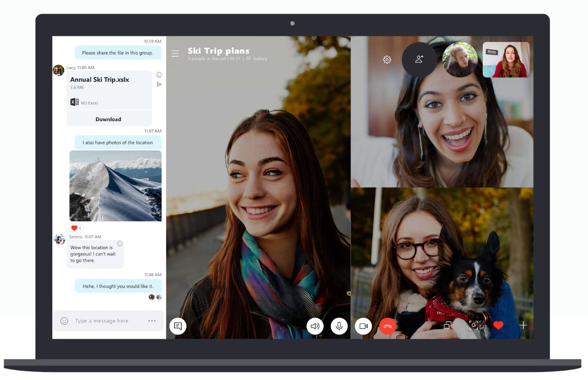
Task: Open more options dots in message box
Action: (x=152, y=321)
